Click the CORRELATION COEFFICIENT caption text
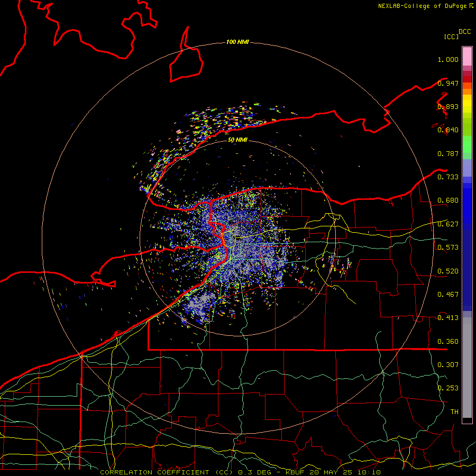476x476 pixels. (x=166, y=472)
